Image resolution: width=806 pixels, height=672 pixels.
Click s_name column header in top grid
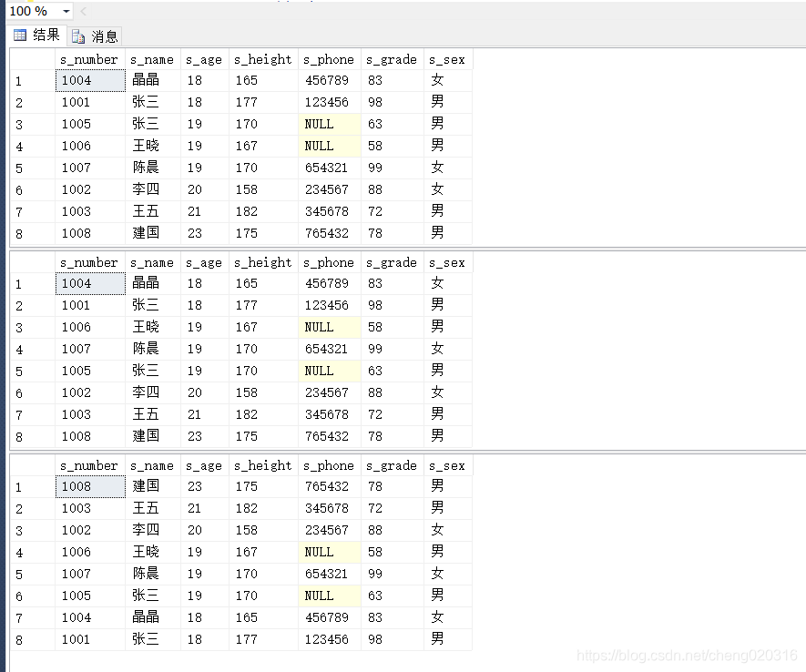[153, 59]
